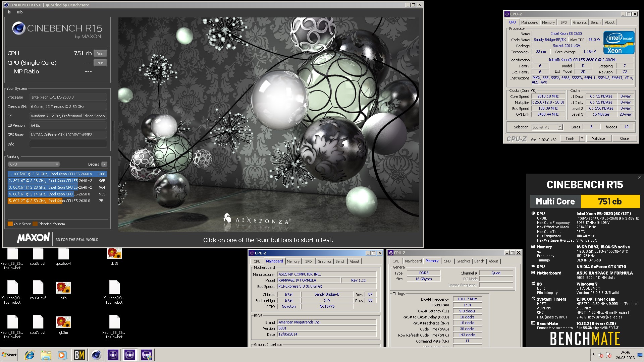Click the RAMPAGE IV FORMULA model field
The width and height of the screenshot is (644, 362).
coord(309,280)
